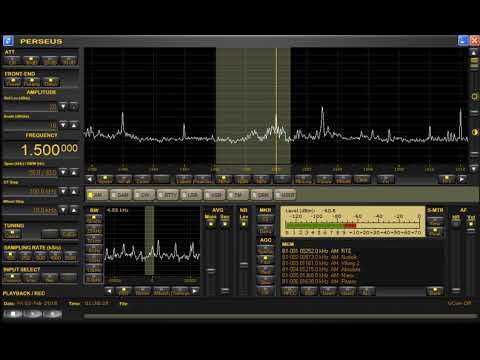The height and width of the screenshot is (360, 480).
Task: Increase the Ref Level value
Action: (x=74, y=106)
